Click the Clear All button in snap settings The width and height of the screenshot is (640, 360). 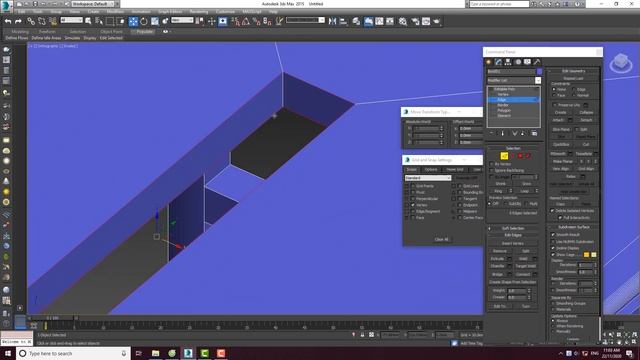coord(441,240)
